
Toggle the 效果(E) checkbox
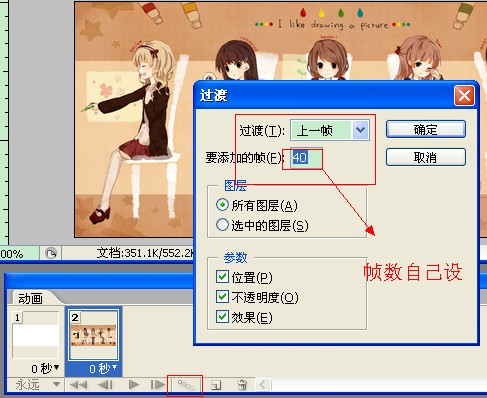pos(222,316)
